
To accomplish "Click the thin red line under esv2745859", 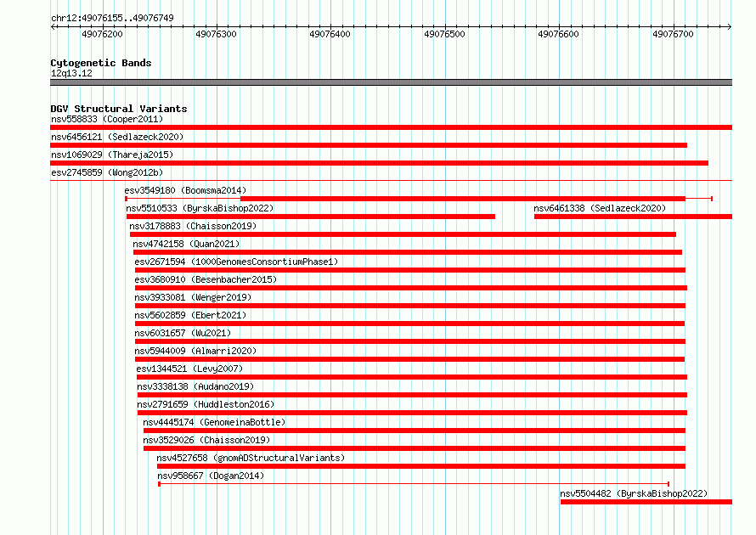I will [391, 181].
